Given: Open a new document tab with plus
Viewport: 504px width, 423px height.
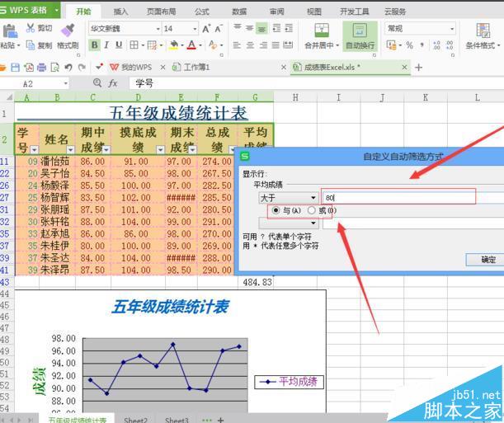Looking at the screenshot, I should pyautogui.click(x=418, y=68).
